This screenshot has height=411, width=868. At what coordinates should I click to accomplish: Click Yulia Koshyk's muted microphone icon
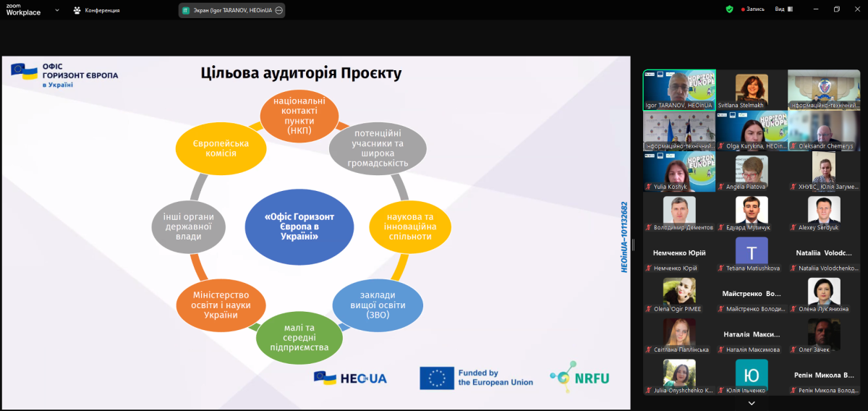tap(649, 187)
